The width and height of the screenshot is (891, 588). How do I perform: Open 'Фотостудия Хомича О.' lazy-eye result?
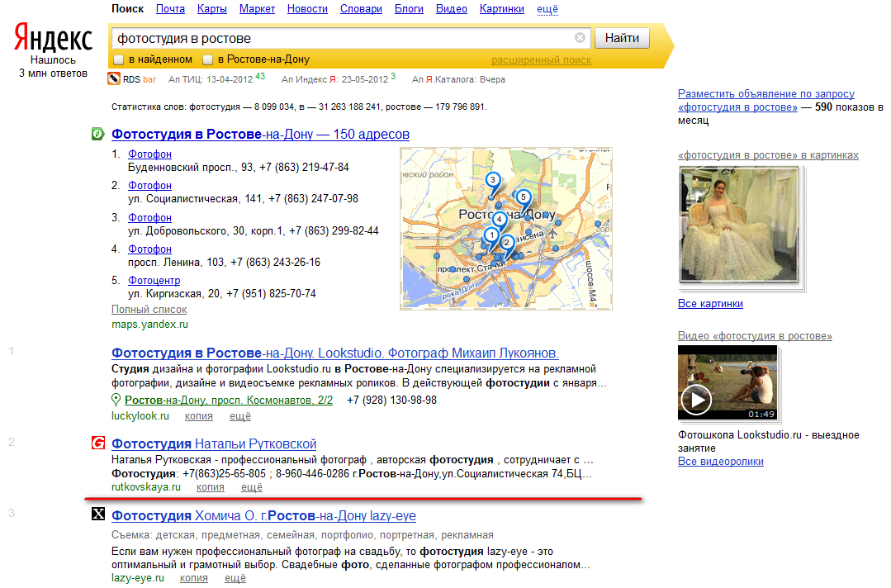click(263, 516)
